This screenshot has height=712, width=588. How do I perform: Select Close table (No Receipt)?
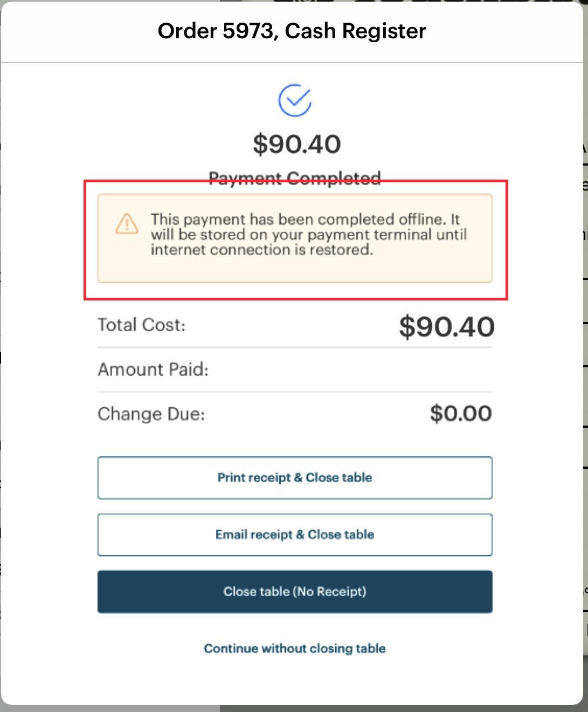click(294, 591)
